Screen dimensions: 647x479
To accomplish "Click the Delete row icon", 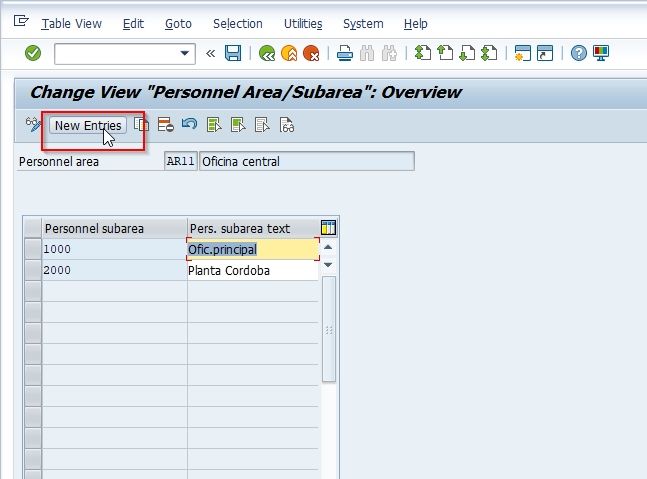I will pyautogui.click(x=165, y=125).
